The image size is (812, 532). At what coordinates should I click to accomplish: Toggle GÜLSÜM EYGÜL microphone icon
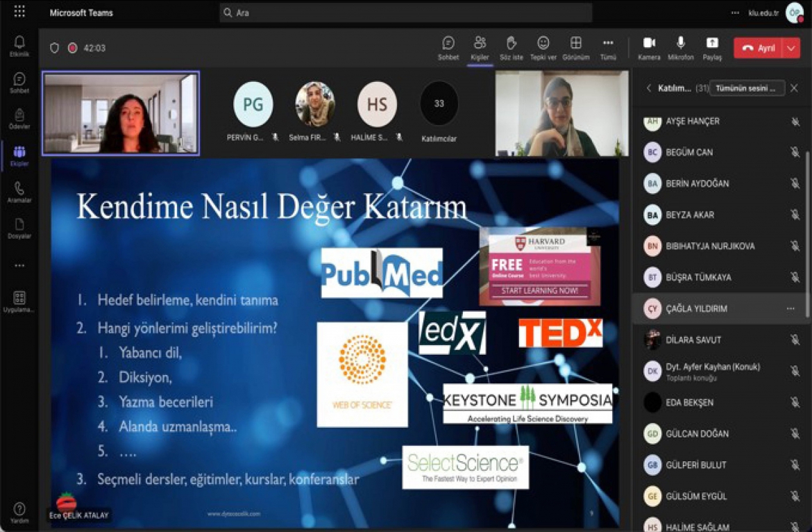click(x=795, y=497)
